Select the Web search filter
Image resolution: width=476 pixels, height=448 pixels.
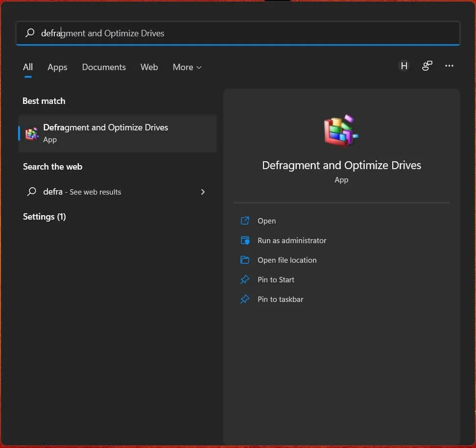(x=149, y=67)
